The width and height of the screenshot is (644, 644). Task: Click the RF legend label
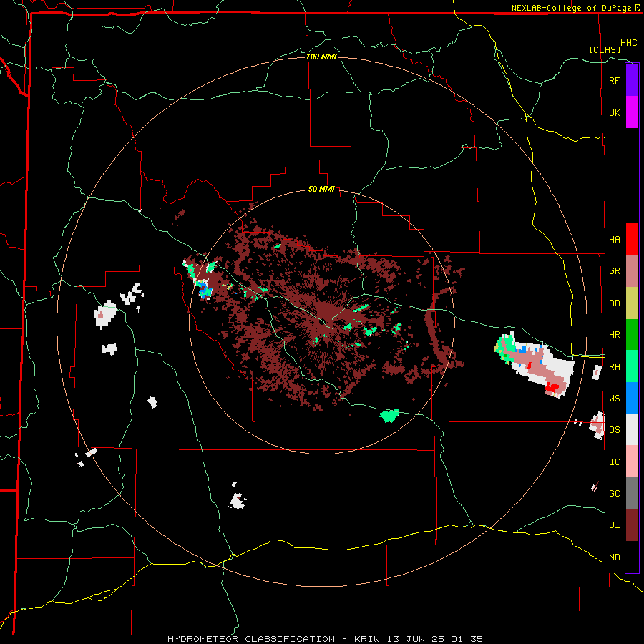point(614,80)
